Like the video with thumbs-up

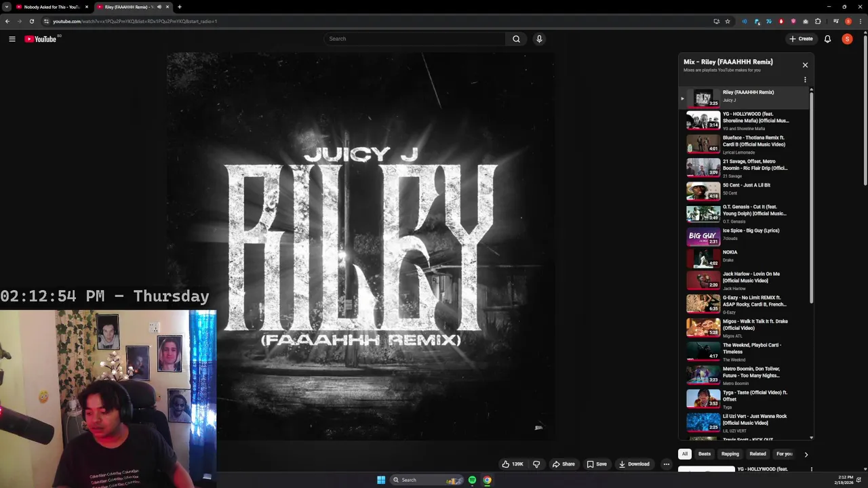coord(513,464)
